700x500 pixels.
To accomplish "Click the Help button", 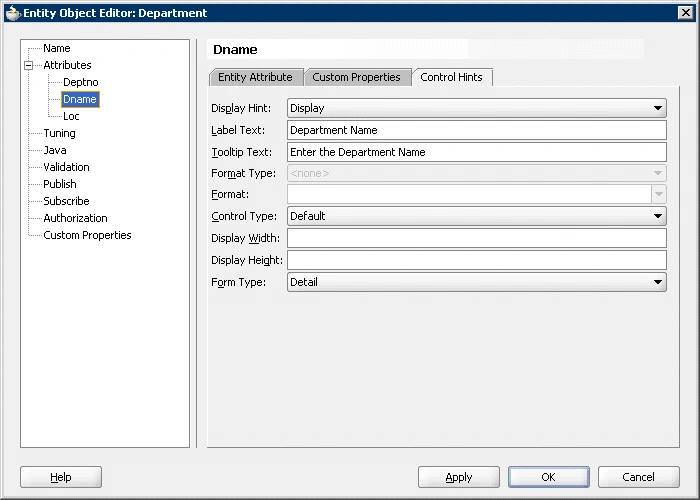I will pyautogui.click(x=61, y=477).
